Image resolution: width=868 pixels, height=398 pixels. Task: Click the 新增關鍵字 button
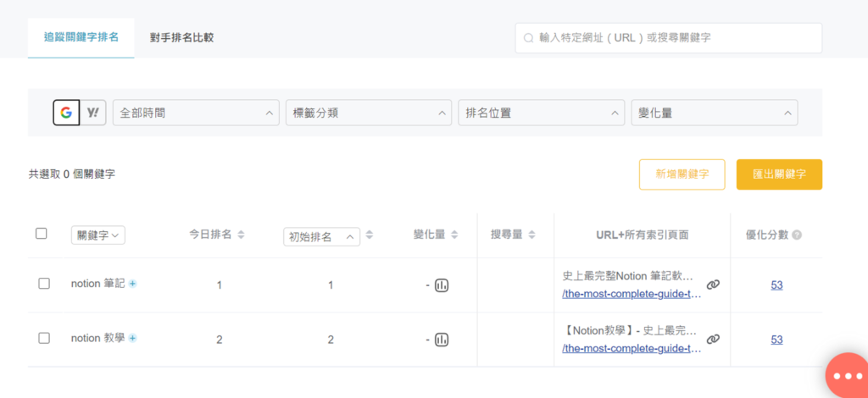(x=682, y=174)
